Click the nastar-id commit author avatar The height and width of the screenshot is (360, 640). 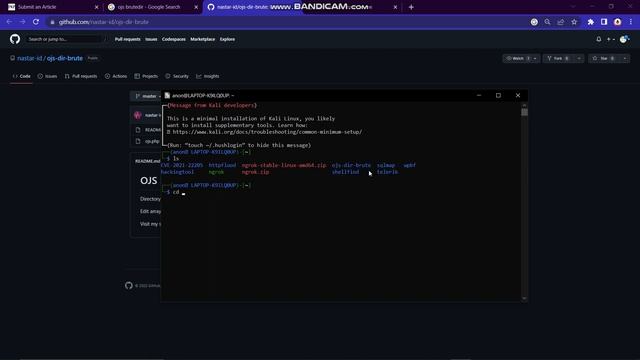coord(138,115)
